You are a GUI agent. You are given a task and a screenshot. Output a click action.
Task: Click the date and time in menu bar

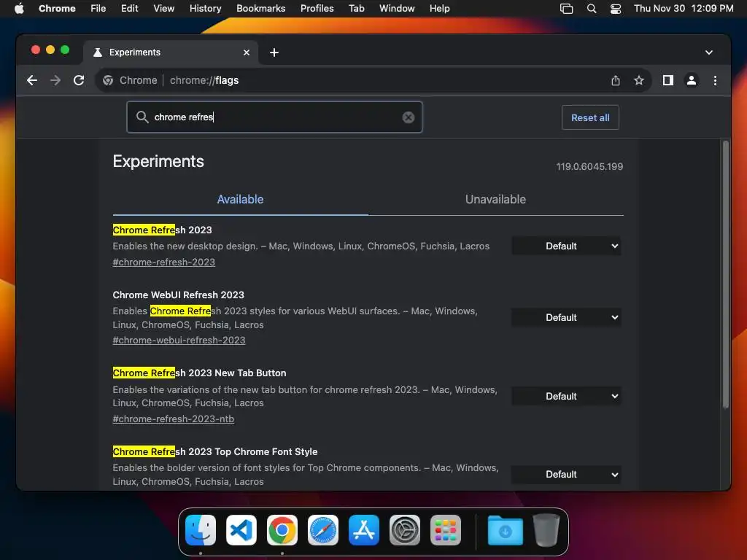(684, 9)
